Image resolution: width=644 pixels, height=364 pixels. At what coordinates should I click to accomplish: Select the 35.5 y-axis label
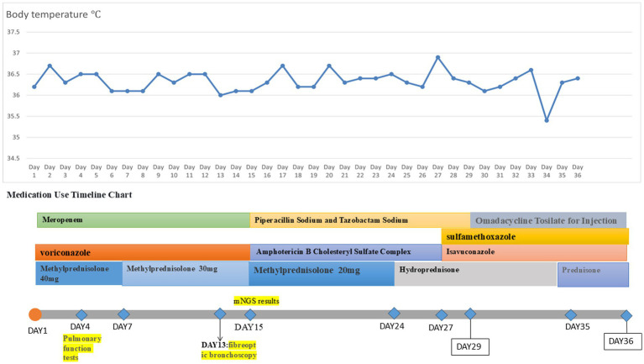point(13,116)
